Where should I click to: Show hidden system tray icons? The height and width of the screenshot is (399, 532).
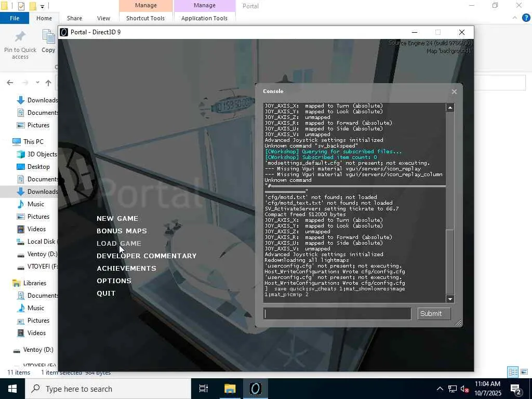click(x=440, y=389)
